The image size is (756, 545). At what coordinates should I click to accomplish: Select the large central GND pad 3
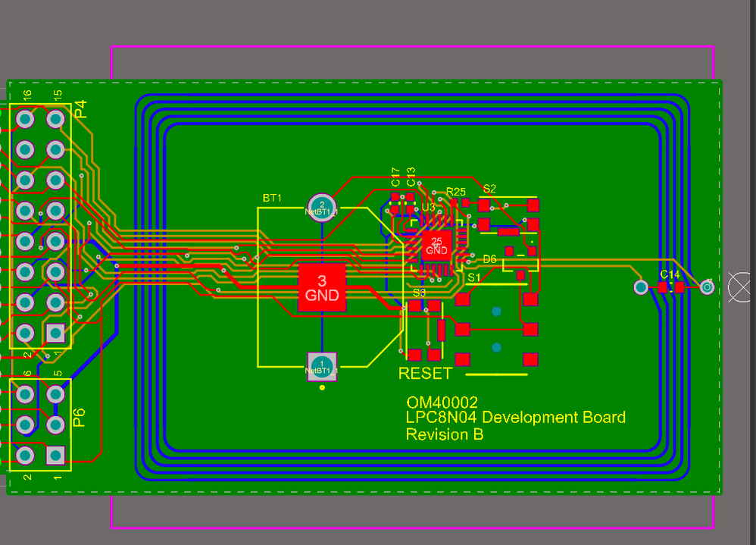321,287
